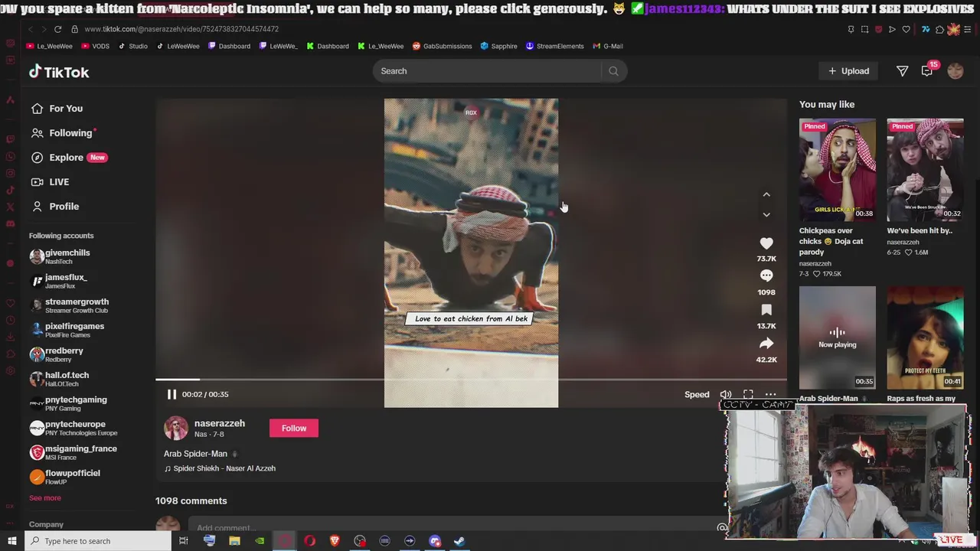Image resolution: width=980 pixels, height=551 pixels.
Task: Click Windows taskbar search box
Action: click(x=98, y=541)
